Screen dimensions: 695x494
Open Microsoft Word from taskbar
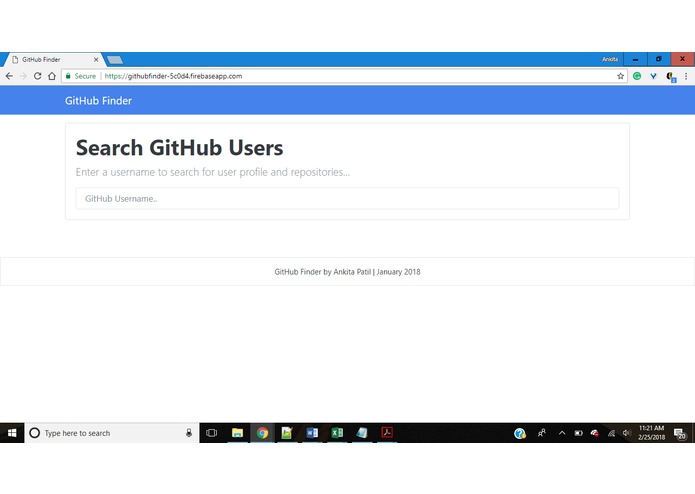[312, 433]
